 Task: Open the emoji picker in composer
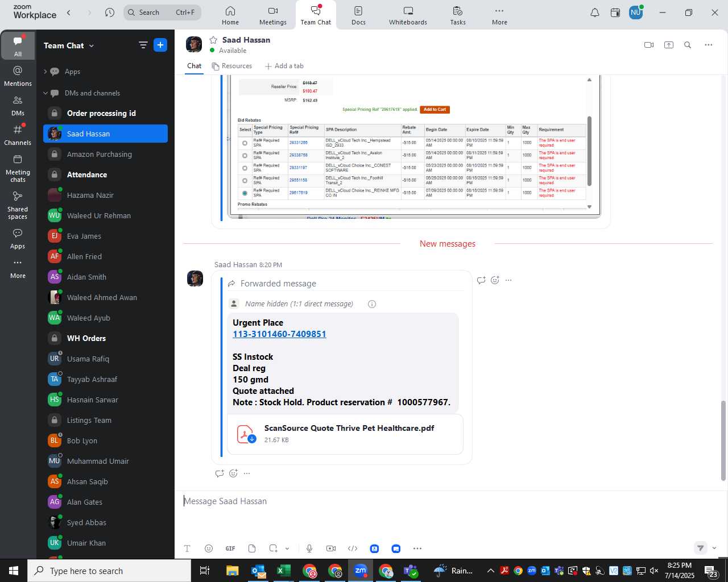(x=209, y=548)
